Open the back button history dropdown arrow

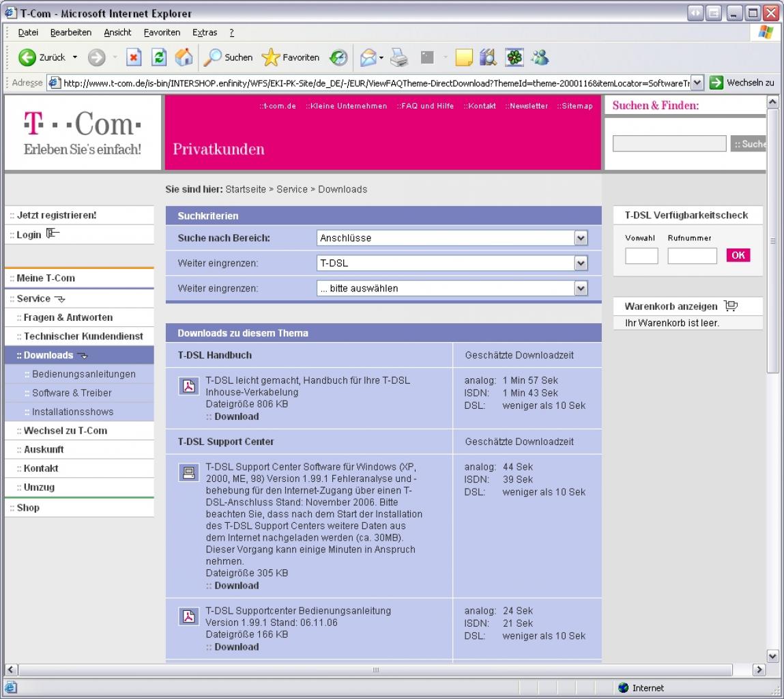coord(75,57)
